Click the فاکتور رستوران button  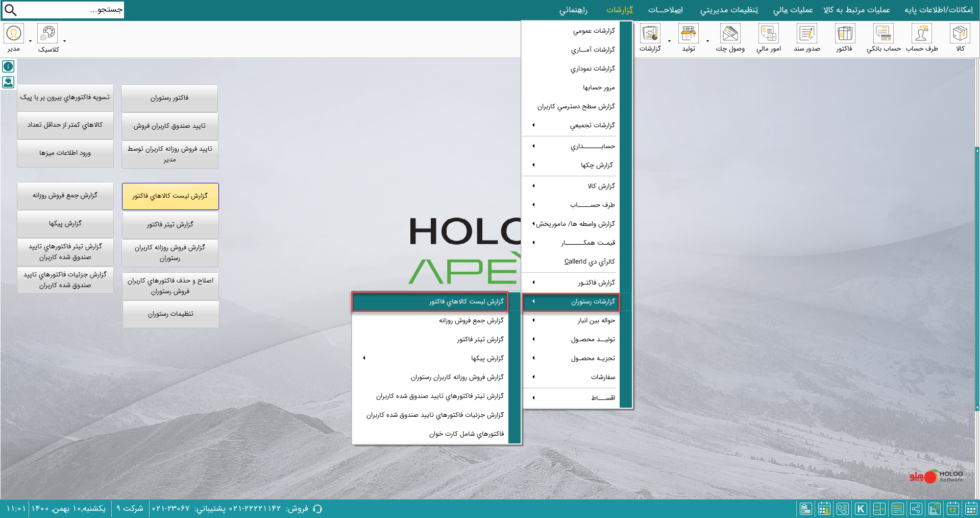point(169,98)
